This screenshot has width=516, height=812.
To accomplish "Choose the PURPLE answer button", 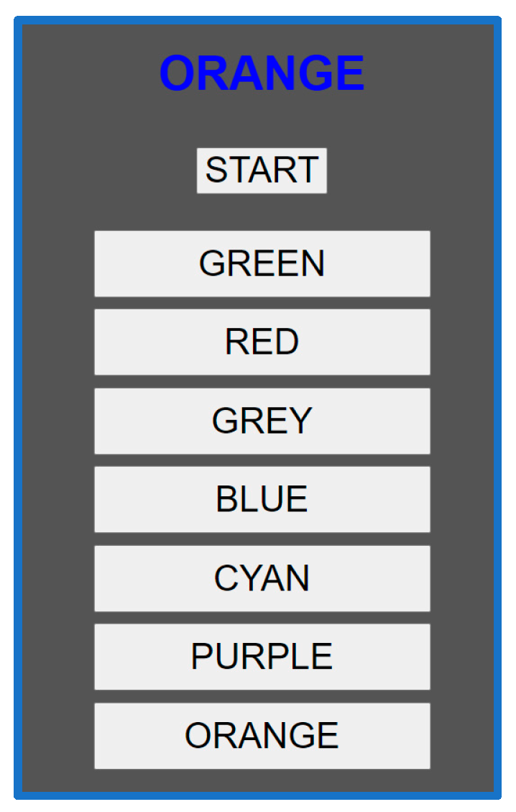I will coord(262,657).
